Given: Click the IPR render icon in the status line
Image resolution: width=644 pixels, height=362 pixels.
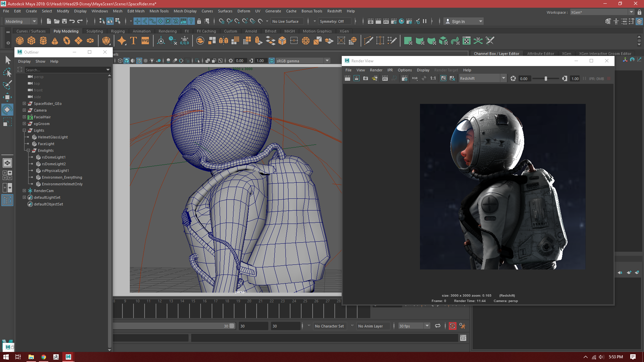Looking at the screenshot, I should [386, 21].
